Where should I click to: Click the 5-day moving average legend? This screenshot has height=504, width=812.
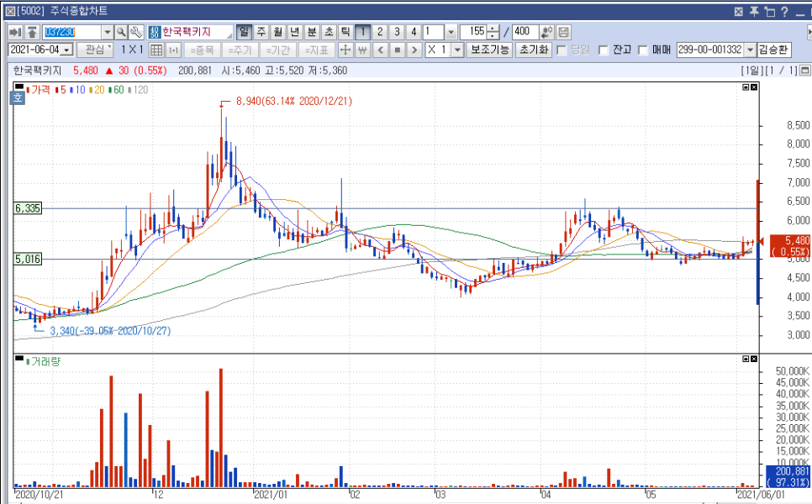coord(61,90)
